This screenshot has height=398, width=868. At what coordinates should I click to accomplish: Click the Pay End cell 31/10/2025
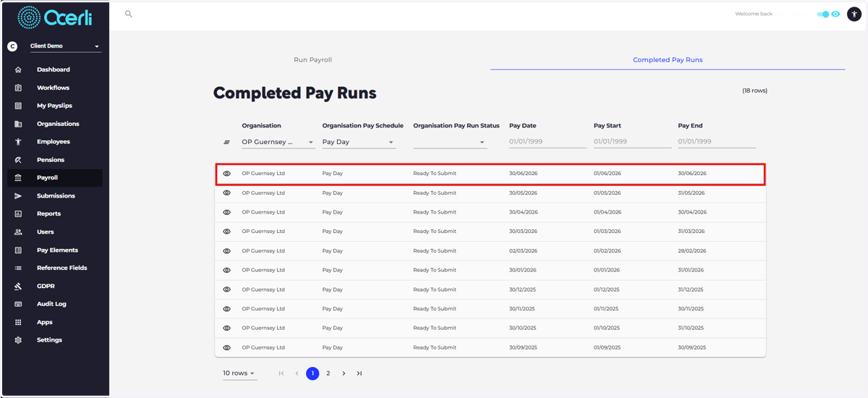691,328
